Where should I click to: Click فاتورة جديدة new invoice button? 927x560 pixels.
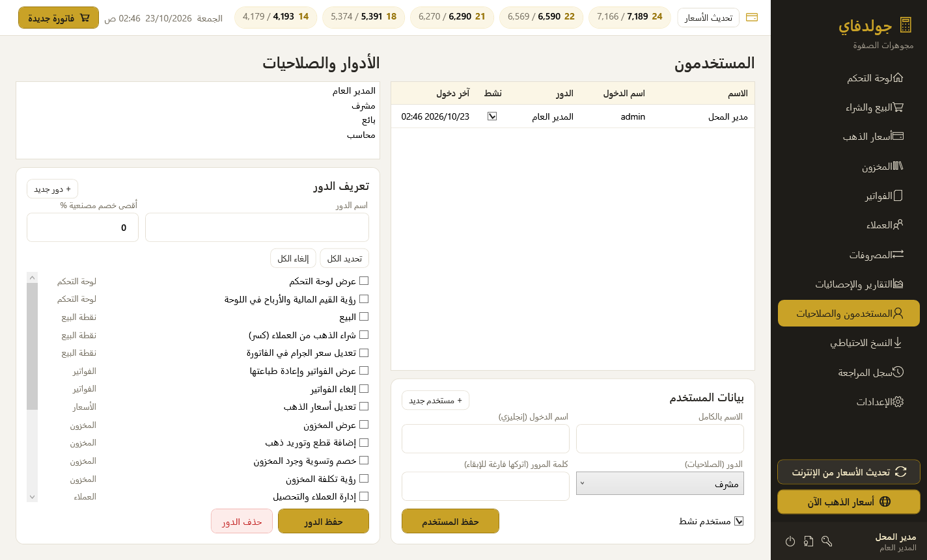point(59,18)
